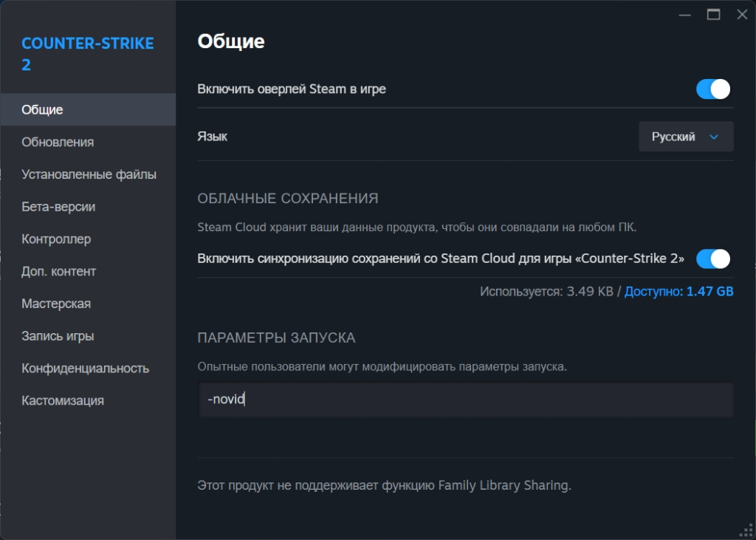Select the Общие tab in sidebar
This screenshot has height=540, width=756.
(x=42, y=110)
